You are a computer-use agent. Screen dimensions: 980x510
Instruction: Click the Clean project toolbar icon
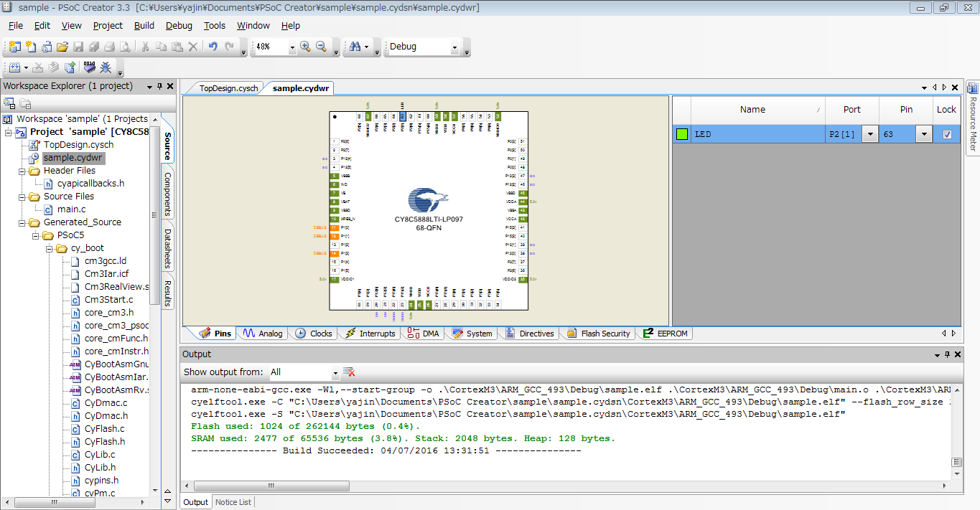pyautogui.click(x=37, y=67)
